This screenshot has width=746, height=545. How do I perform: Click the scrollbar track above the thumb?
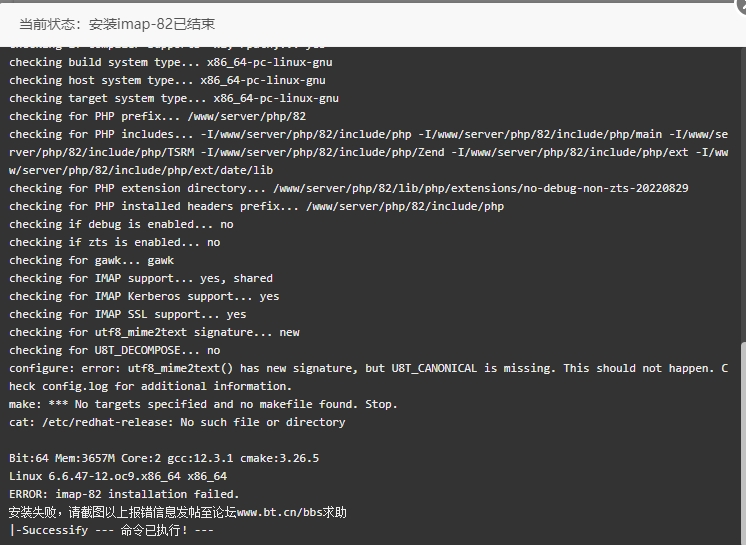[x=743, y=194]
